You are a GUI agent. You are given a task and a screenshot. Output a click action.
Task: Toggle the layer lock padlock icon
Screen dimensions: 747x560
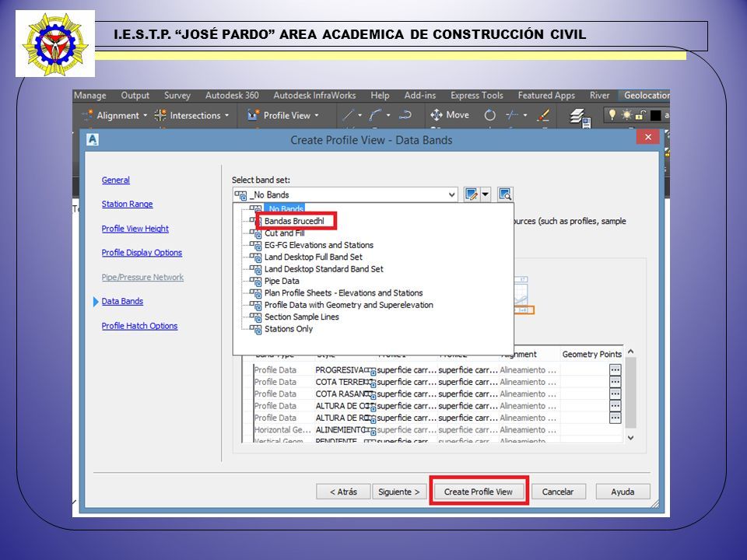click(640, 115)
